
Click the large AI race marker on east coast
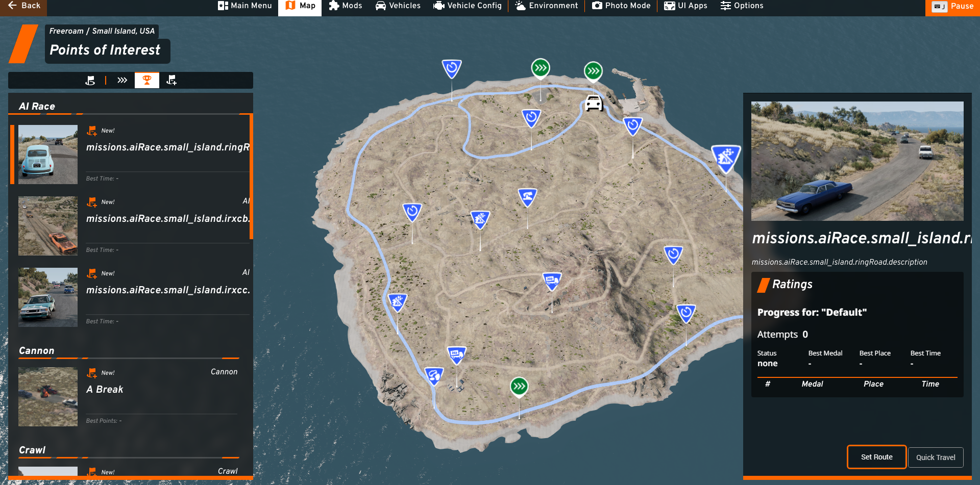click(726, 159)
